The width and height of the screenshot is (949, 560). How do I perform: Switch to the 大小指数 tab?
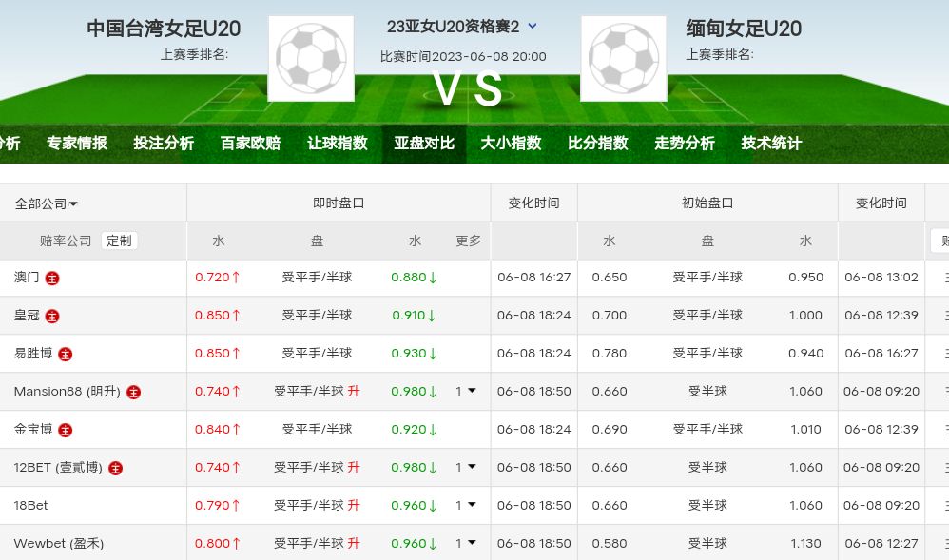click(x=511, y=144)
